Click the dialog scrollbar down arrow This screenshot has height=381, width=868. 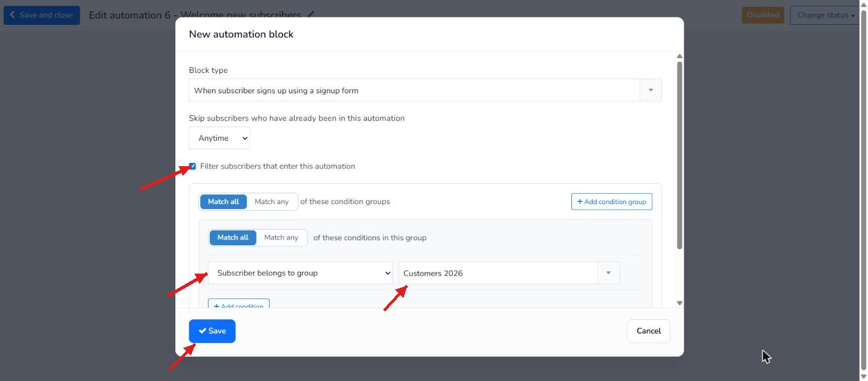click(680, 304)
